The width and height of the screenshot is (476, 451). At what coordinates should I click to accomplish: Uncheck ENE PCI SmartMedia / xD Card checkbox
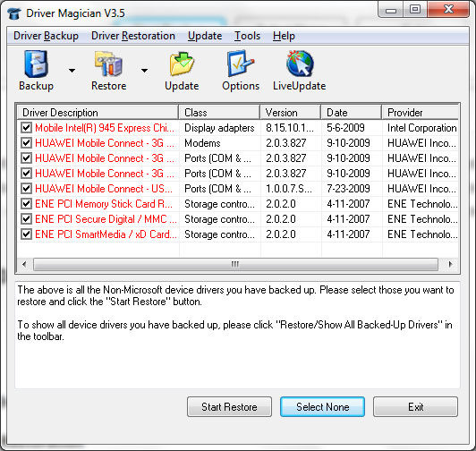point(27,234)
